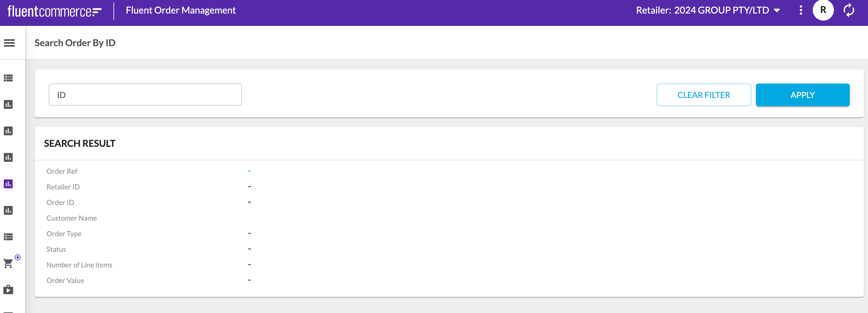
Task: Select Fluent Order Management title in header
Action: [x=181, y=10]
